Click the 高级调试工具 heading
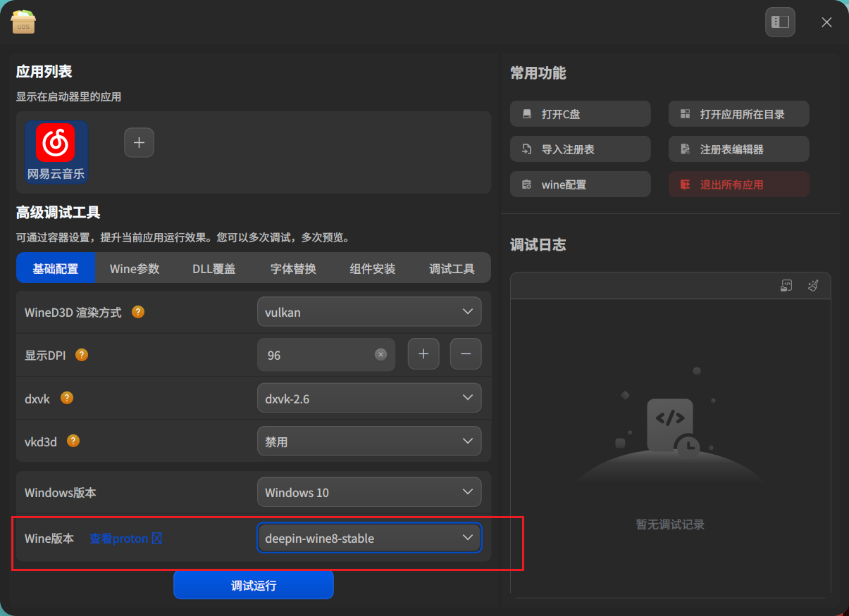Viewport: 849px width, 616px height. (58, 213)
